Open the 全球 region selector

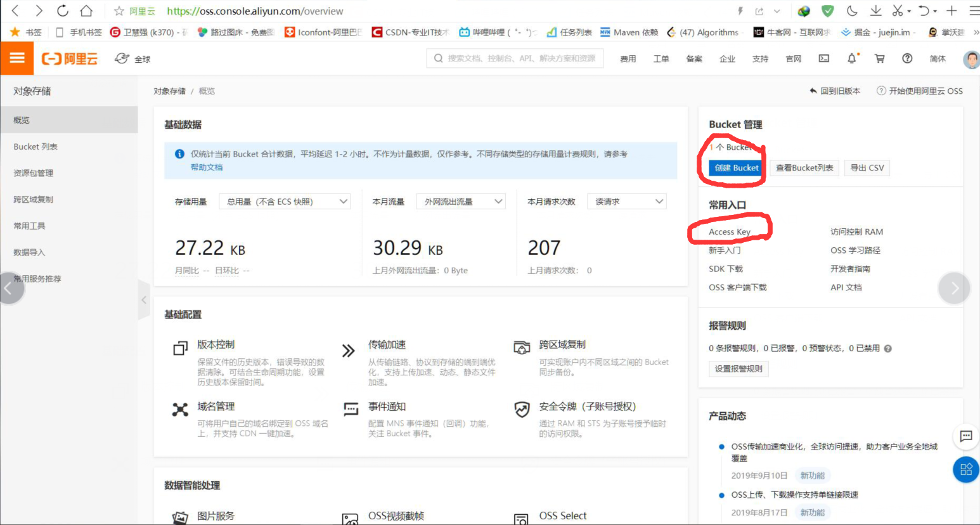pos(132,59)
